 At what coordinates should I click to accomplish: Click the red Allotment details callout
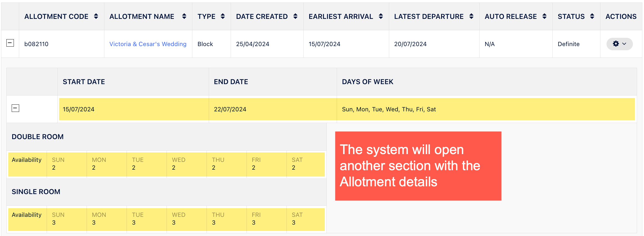click(418, 166)
